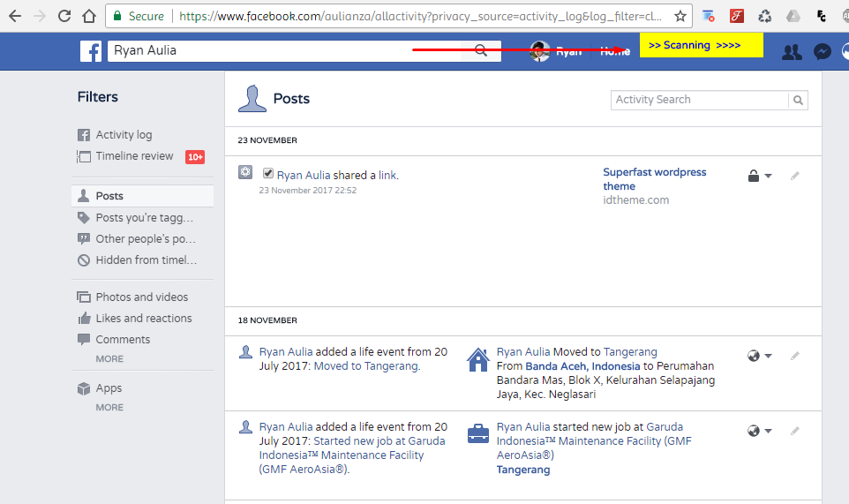The image size is (849, 504).
Task: Open the browser home page icon
Action: 89,16
